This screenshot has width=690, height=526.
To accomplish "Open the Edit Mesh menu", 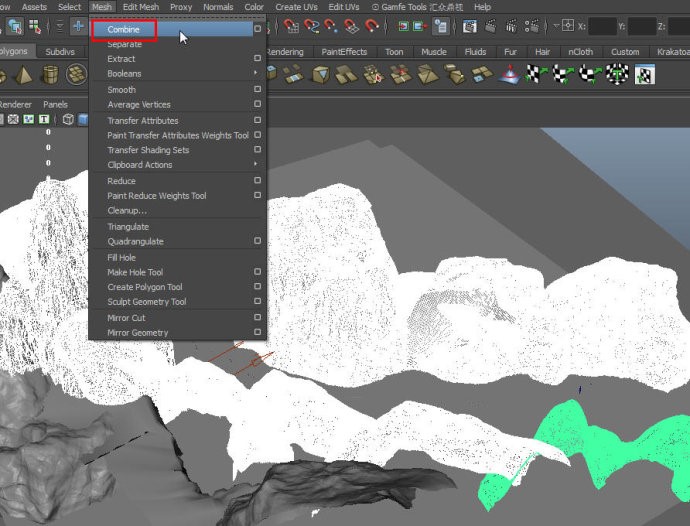I will pos(141,7).
